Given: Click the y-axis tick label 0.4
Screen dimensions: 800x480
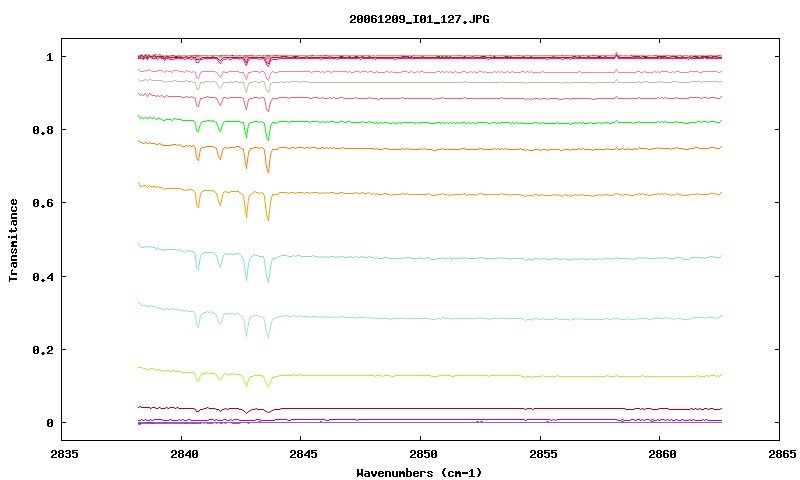Looking at the screenshot, I should tap(43, 276).
